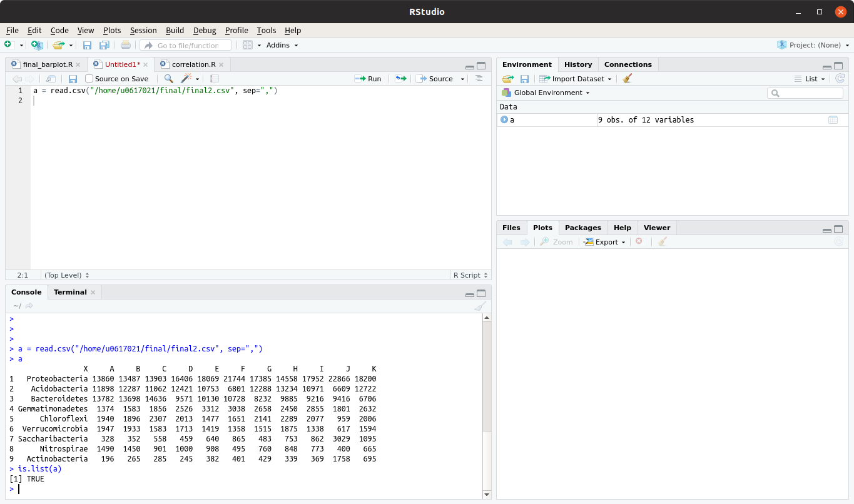Click the Go to file/function field
The image size is (854, 504).
[x=188, y=45]
